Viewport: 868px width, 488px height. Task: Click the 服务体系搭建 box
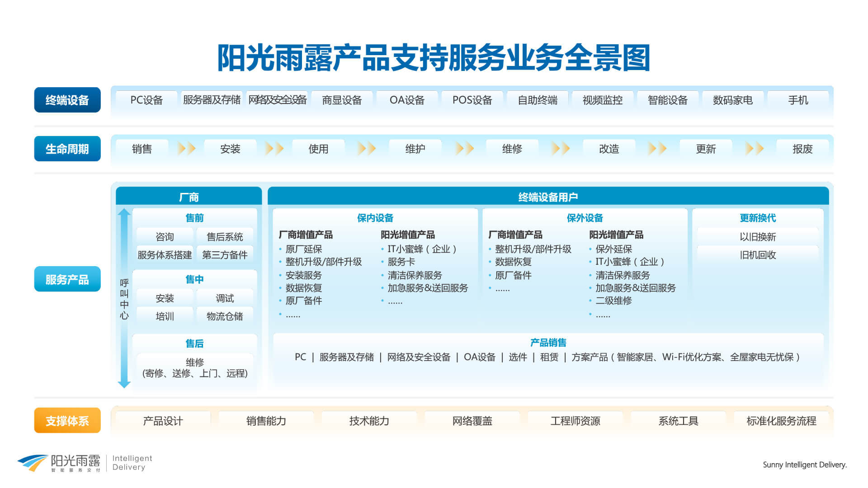pyautogui.click(x=165, y=255)
